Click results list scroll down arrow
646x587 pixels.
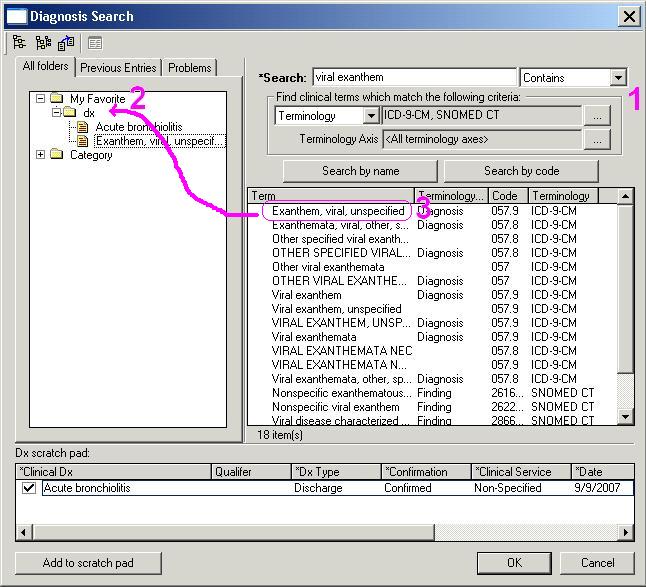point(625,417)
